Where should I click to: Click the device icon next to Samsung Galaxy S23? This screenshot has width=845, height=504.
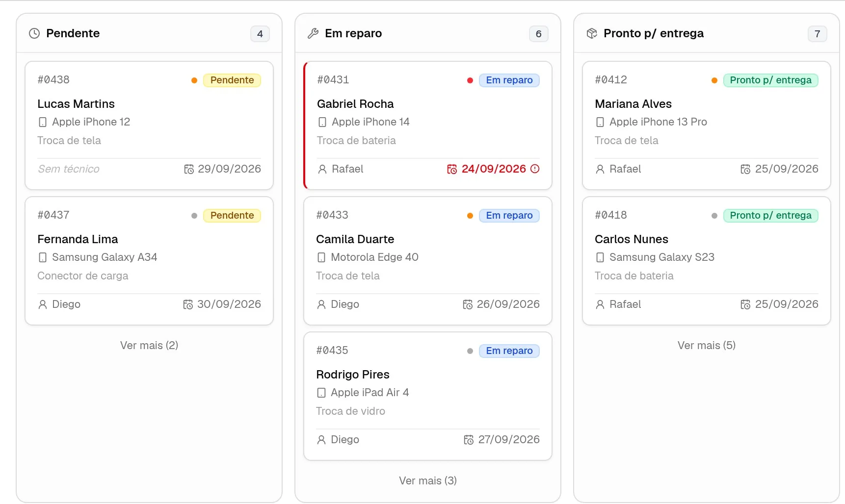600,257
